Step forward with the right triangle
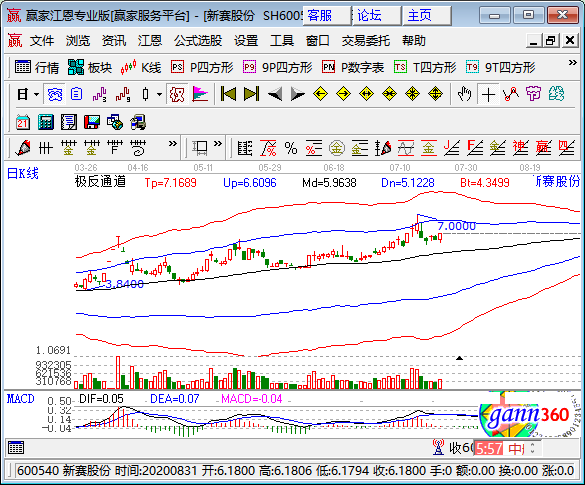The width and height of the screenshot is (585, 485). (x=298, y=94)
